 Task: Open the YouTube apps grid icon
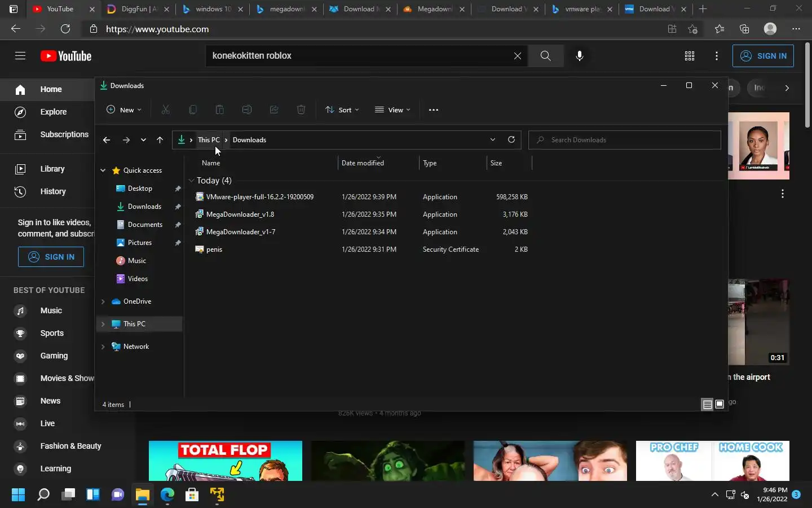point(690,56)
